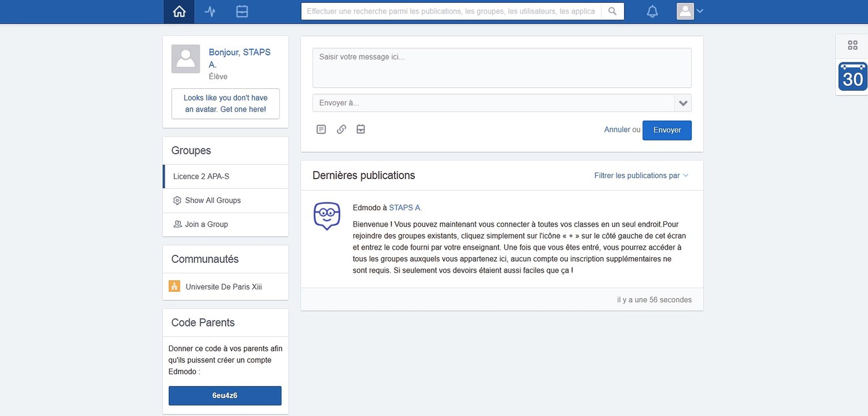This screenshot has height=416, width=868.
Task: Click the Annuler link
Action: pyautogui.click(x=617, y=129)
